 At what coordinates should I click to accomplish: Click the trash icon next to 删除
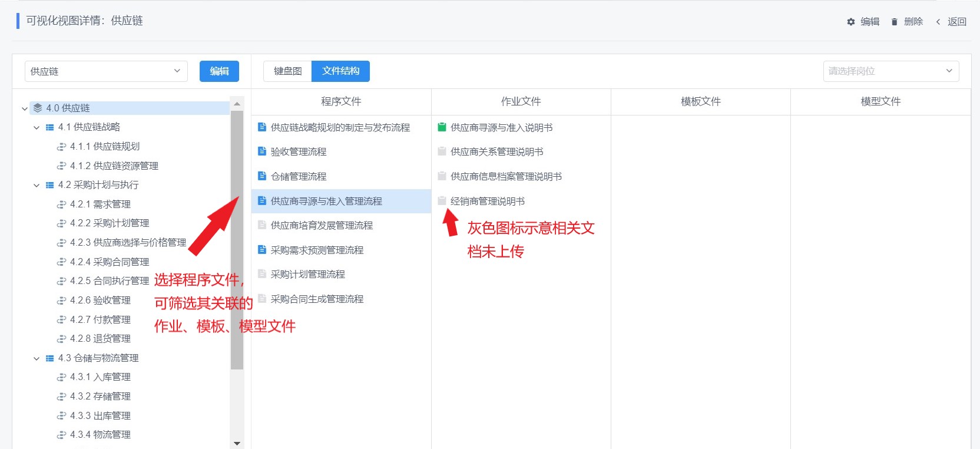895,22
